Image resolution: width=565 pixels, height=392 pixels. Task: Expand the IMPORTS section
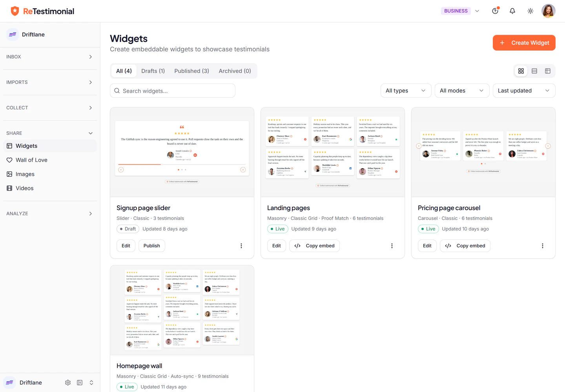tap(50, 82)
